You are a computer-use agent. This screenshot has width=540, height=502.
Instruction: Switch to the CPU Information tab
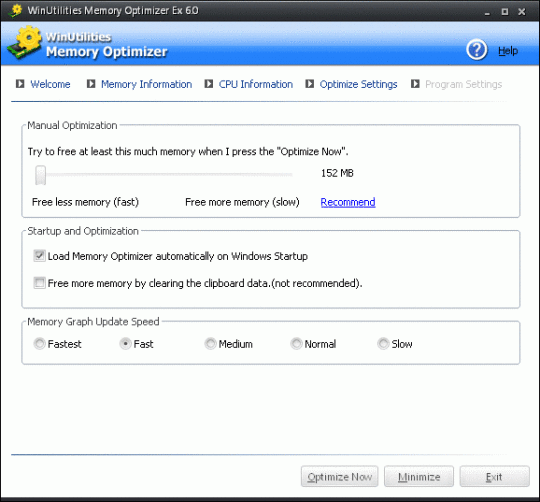point(256,84)
